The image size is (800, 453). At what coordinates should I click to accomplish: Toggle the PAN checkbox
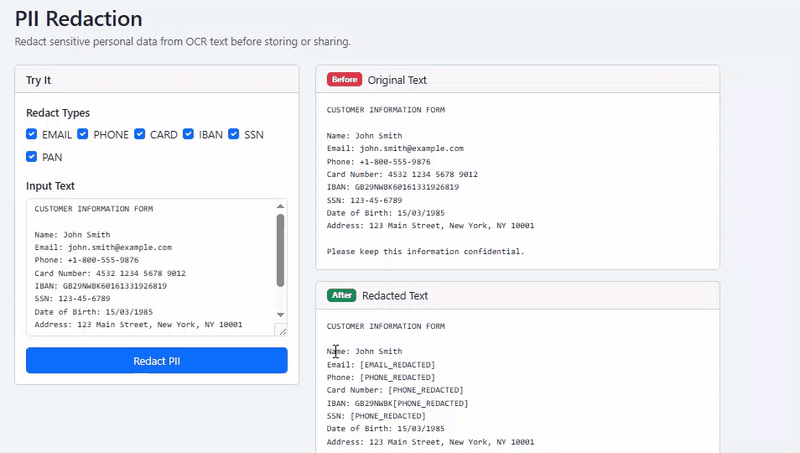pos(32,157)
